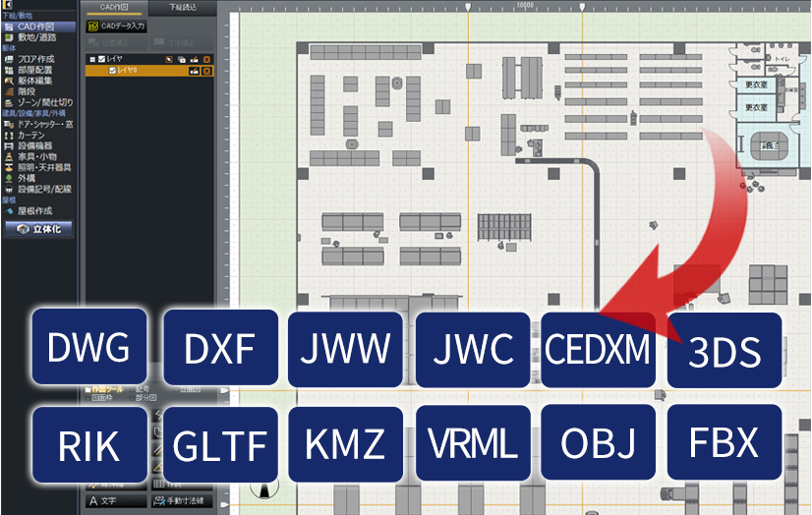Collapse the レイヤ tree node
Image resolution: width=812 pixels, height=515 pixels.
(x=92, y=60)
